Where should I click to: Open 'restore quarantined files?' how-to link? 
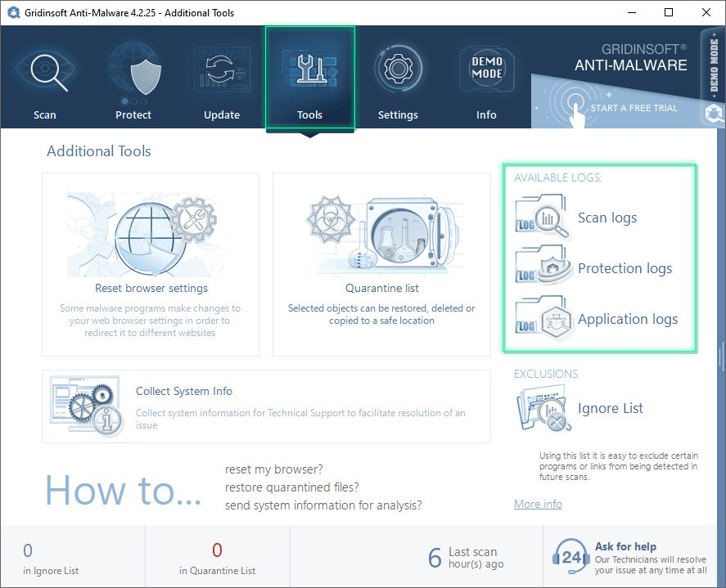[292, 487]
